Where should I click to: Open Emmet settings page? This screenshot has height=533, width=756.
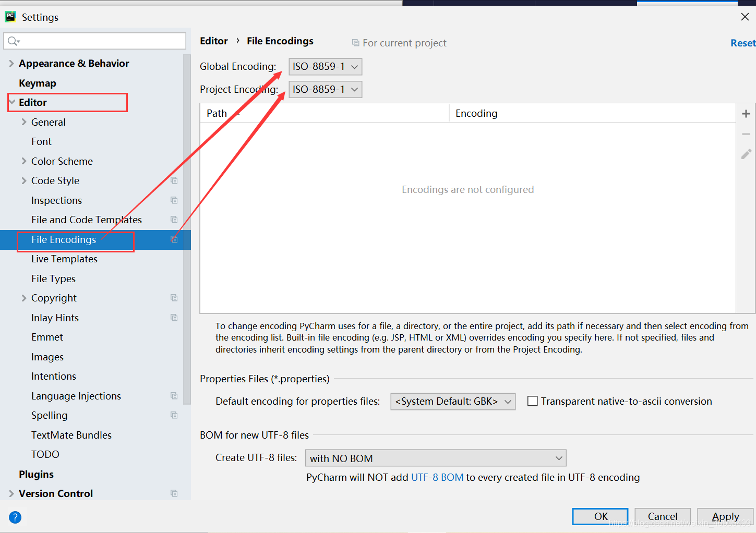(47, 337)
